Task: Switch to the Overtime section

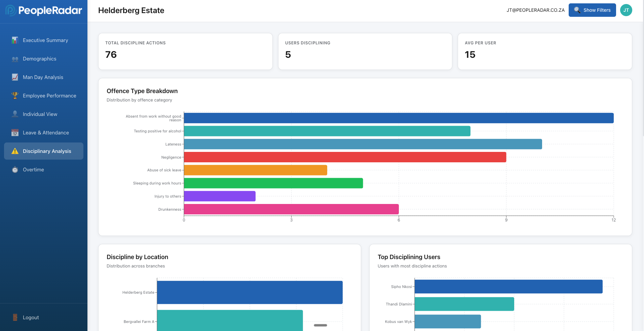Action: click(33, 170)
